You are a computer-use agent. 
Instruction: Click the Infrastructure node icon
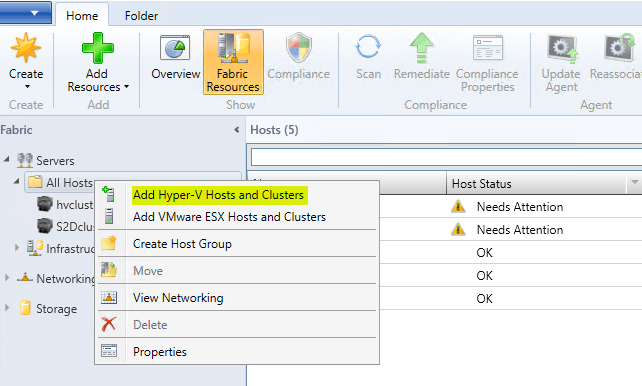[x=35, y=248]
